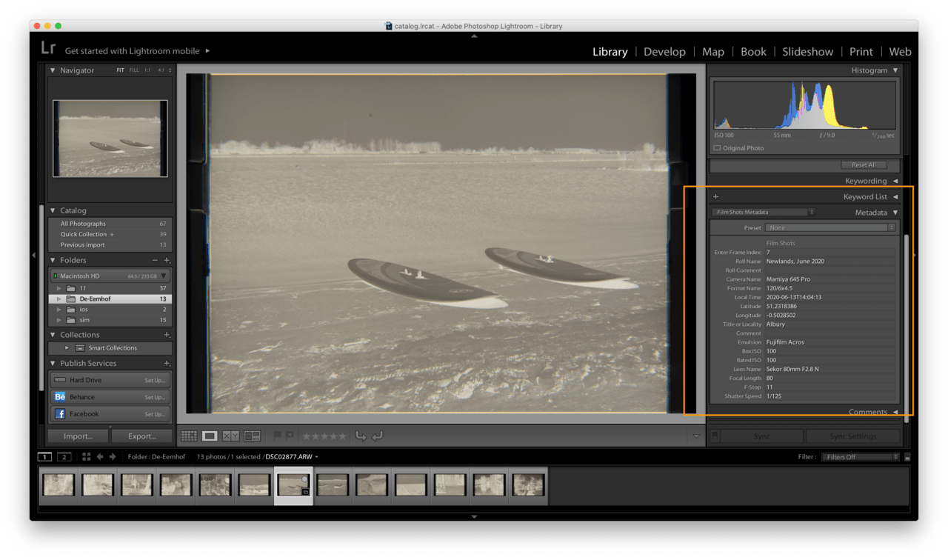The image size is (948, 560).
Task: Select main window display button 1
Action: coord(45,457)
